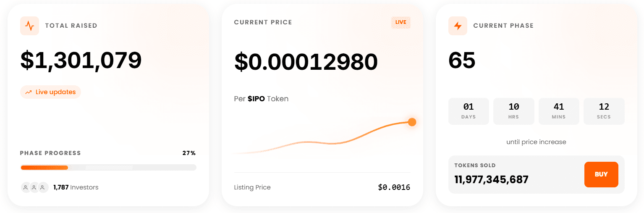Click the LIVE badge on Current Price

(x=401, y=22)
